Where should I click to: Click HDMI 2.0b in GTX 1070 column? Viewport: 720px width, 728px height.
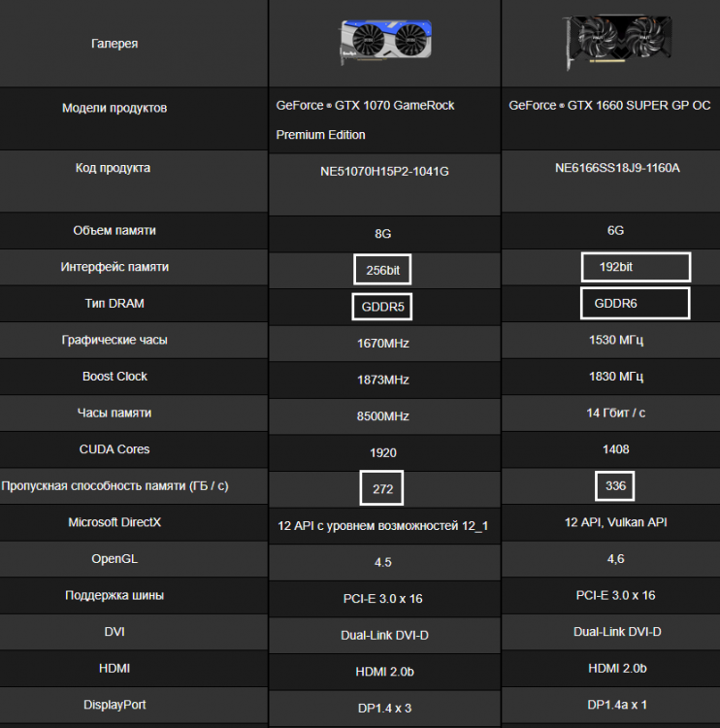pyautogui.click(x=384, y=672)
